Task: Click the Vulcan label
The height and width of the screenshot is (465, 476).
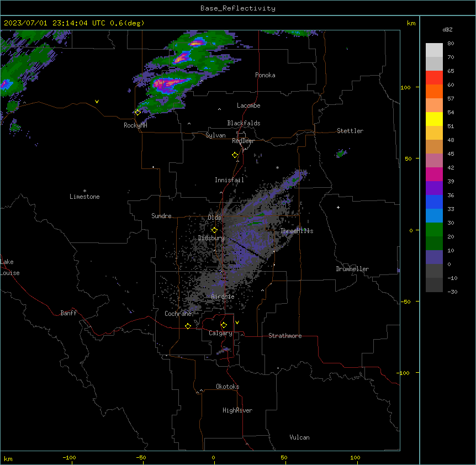Action: coord(299,437)
